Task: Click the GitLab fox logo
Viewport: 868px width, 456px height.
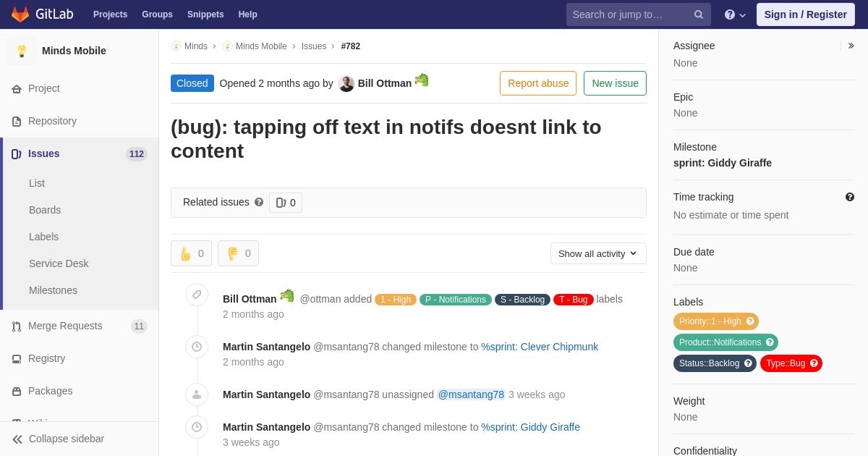Action: pyautogui.click(x=20, y=14)
